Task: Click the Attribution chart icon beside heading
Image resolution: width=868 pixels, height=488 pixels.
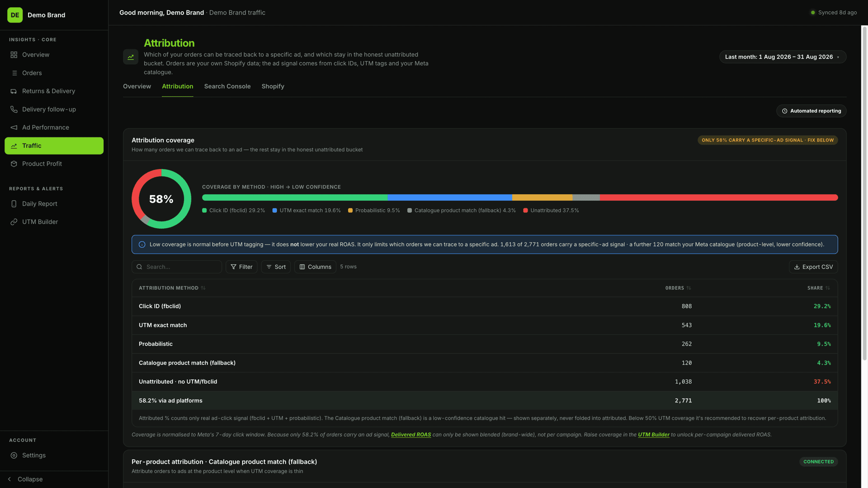Action: (131, 57)
